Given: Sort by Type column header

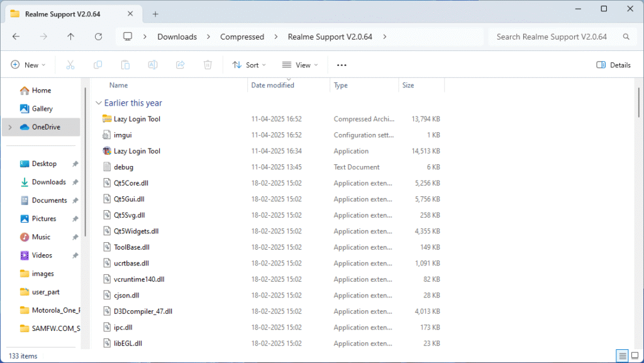Looking at the screenshot, I should (x=340, y=86).
